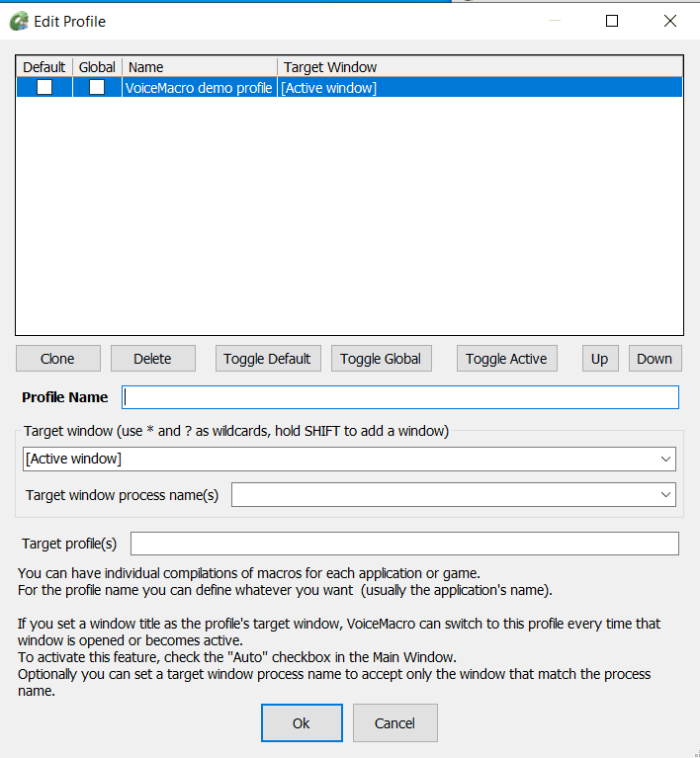The height and width of the screenshot is (758, 700).
Task: Tick the Default checkbox for VoiceMacro demo profile
Action: click(44, 88)
